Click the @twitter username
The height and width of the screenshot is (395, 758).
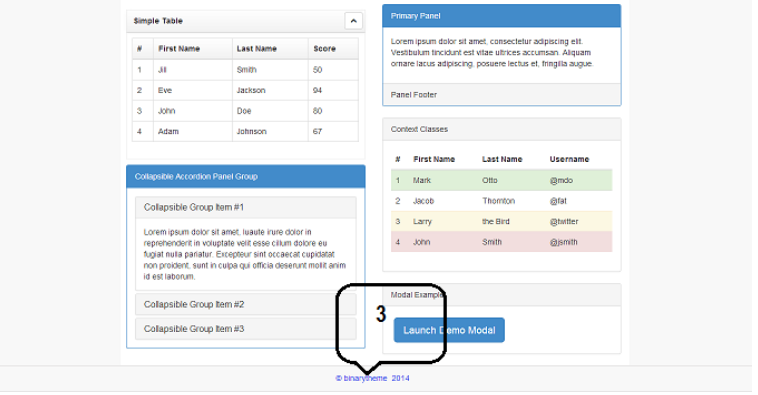[x=564, y=221]
